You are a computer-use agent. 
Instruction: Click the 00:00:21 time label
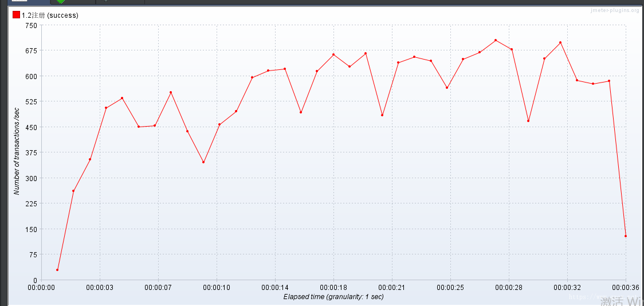(x=392, y=288)
